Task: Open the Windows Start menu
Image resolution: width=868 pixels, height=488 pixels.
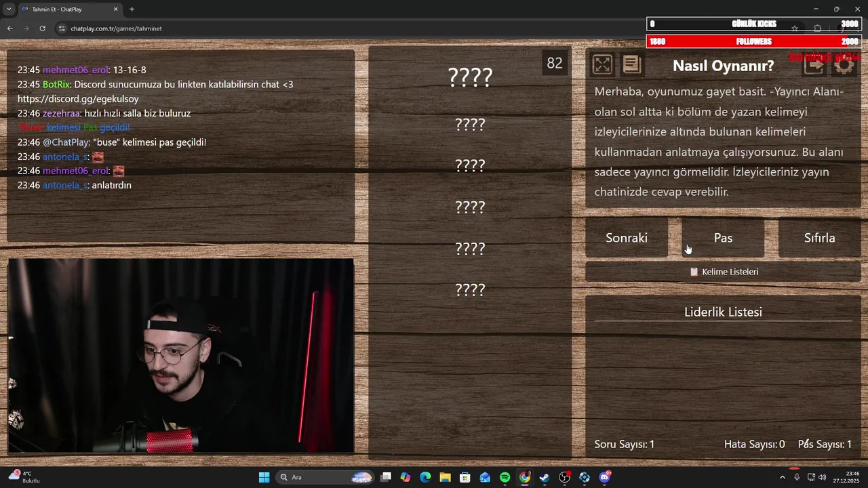Action: [264, 477]
